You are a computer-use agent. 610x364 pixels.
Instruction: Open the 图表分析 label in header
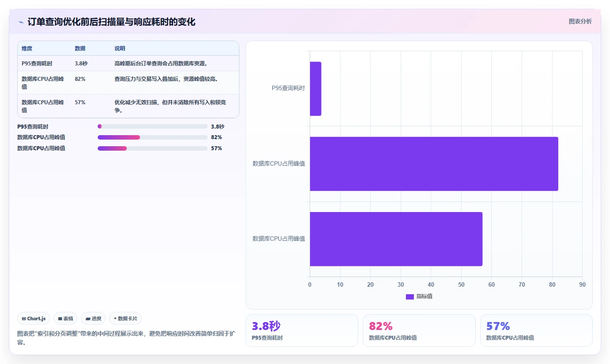click(x=580, y=21)
